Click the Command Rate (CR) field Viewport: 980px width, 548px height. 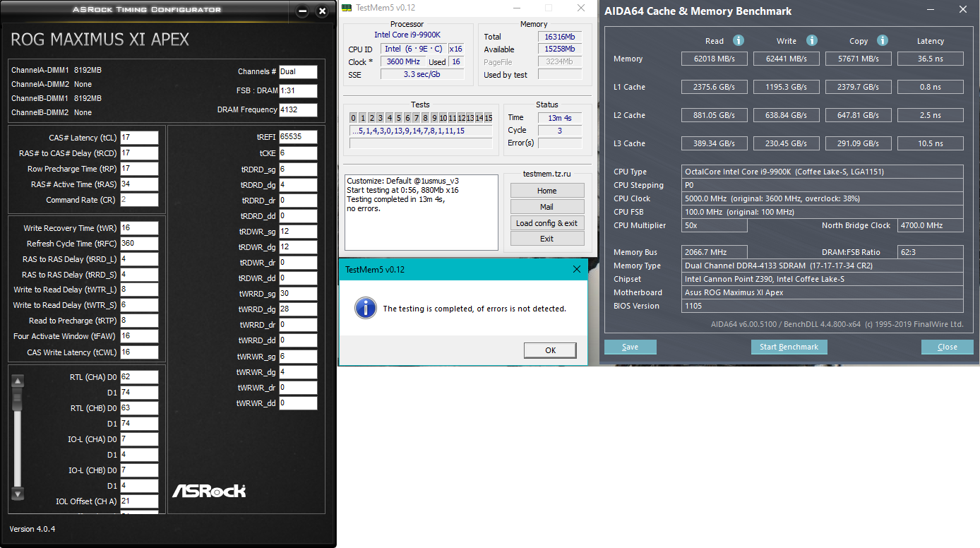point(139,199)
